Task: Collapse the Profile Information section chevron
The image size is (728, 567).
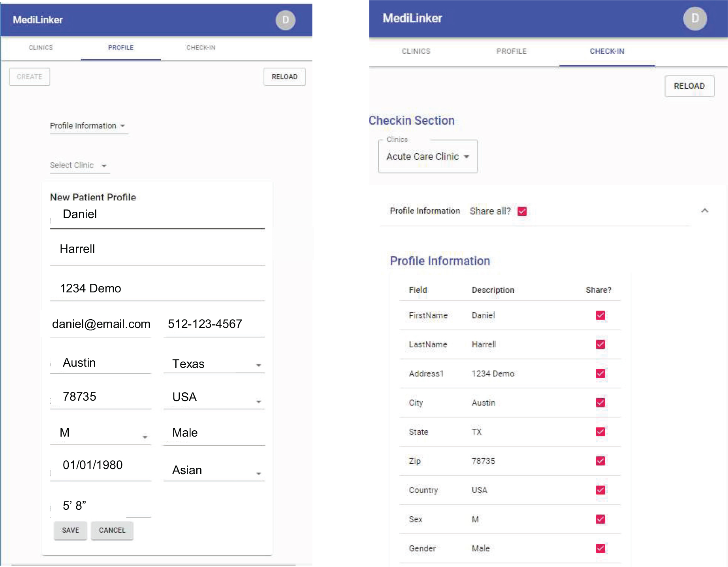Action: pos(704,211)
